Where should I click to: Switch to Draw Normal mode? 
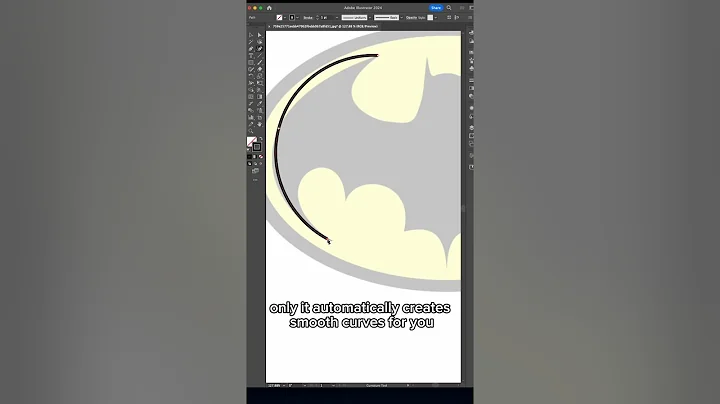point(249,164)
